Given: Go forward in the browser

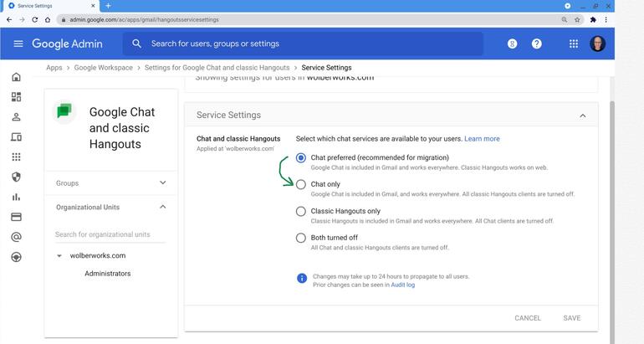Looking at the screenshot, I should [x=23, y=19].
